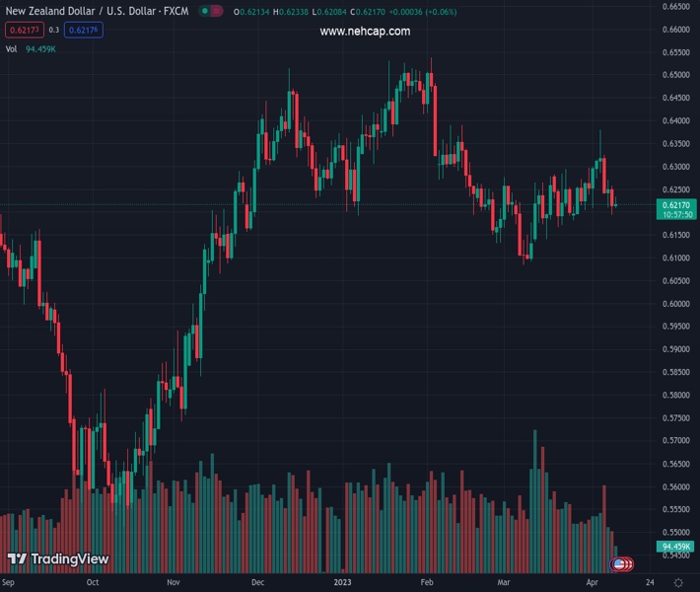
Task: Click the current price label 0.62170 on axis
Action: tap(676, 204)
